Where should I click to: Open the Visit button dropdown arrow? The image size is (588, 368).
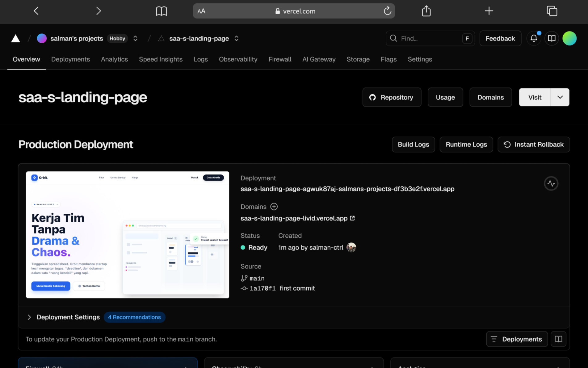pos(560,97)
